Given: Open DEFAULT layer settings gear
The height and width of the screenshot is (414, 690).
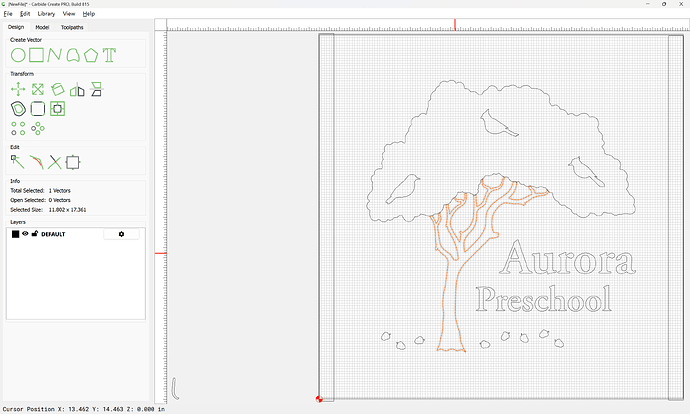Looking at the screenshot, I should tap(121, 234).
